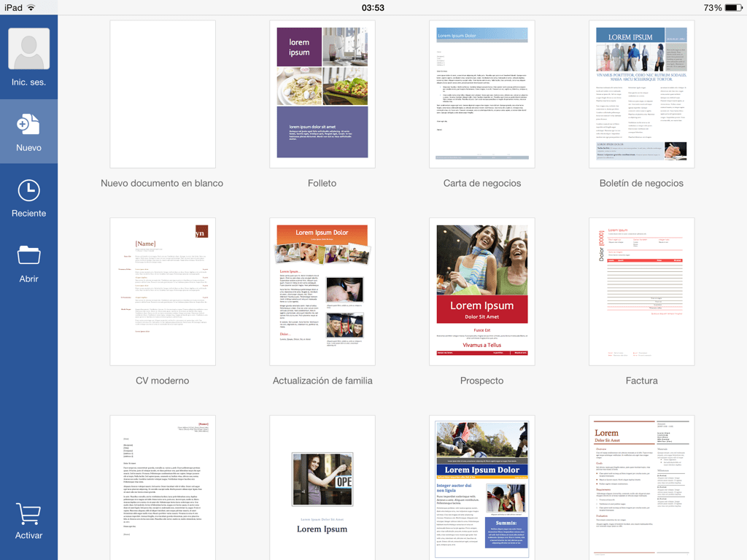Screen dimensions: 747x560
Task: Select the Actualización de familia template
Action: coord(322,290)
